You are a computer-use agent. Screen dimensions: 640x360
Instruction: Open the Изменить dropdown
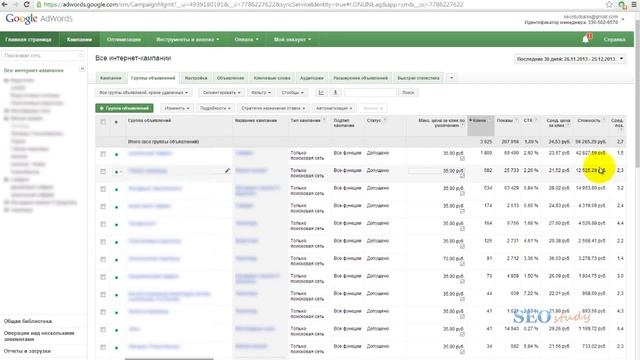point(177,108)
